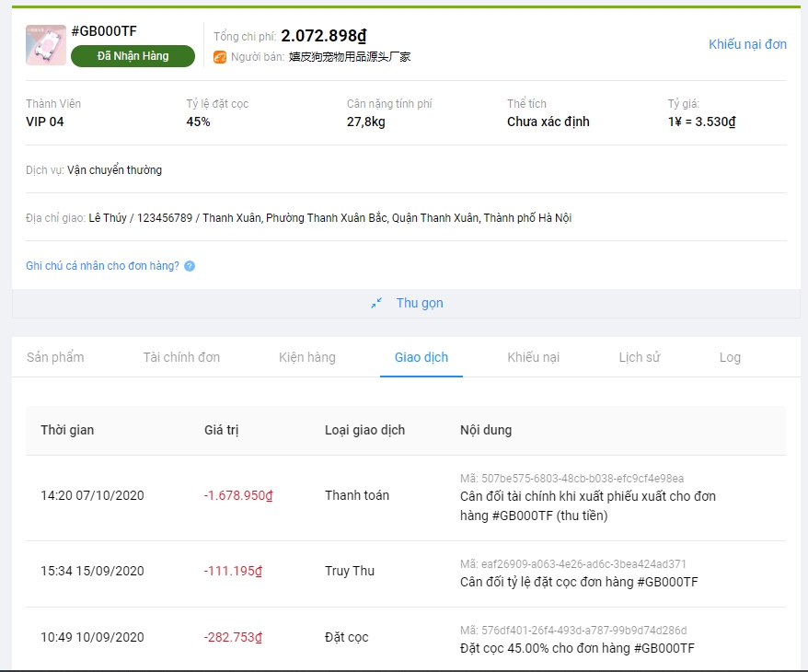Go to the Kiện hàng tab
The width and height of the screenshot is (808, 672).
click(x=307, y=357)
